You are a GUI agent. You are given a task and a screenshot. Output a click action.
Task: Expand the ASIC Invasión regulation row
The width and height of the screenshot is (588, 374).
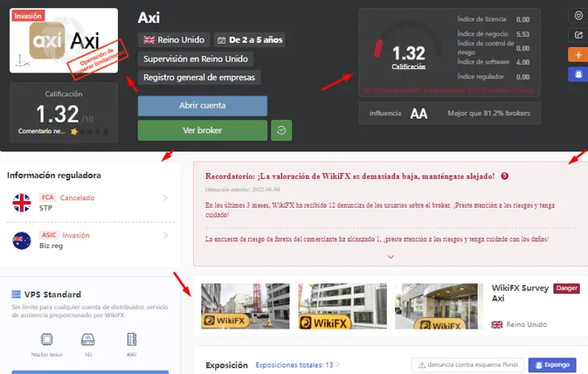tap(91, 241)
